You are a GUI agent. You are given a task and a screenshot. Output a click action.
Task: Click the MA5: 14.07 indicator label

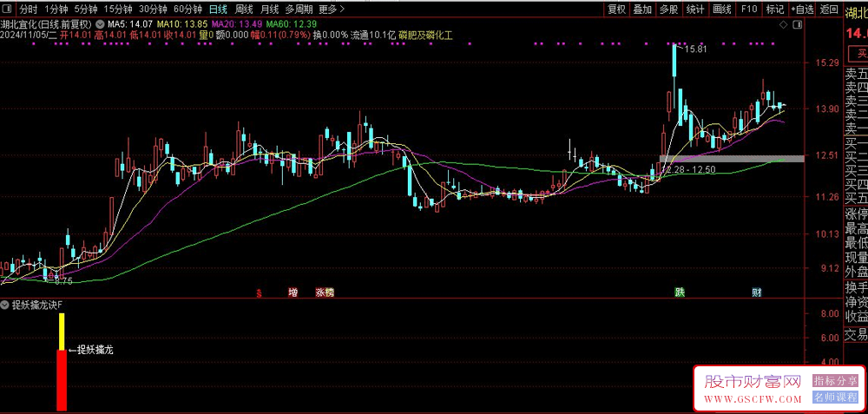tap(130, 24)
